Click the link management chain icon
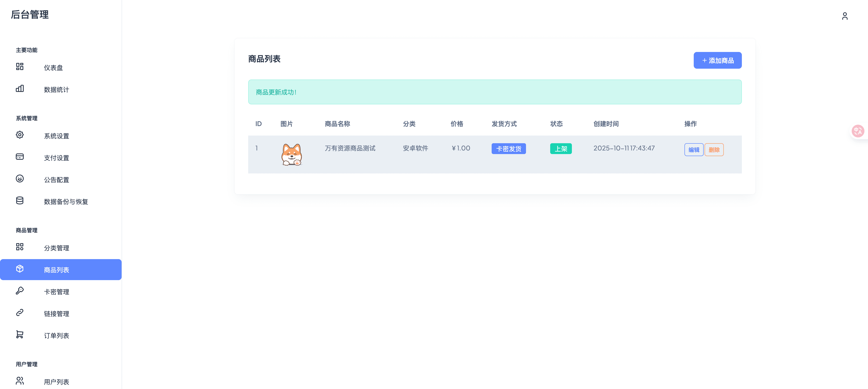Image resolution: width=868 pixels, height=389 pixels. [x=19, y=313]
